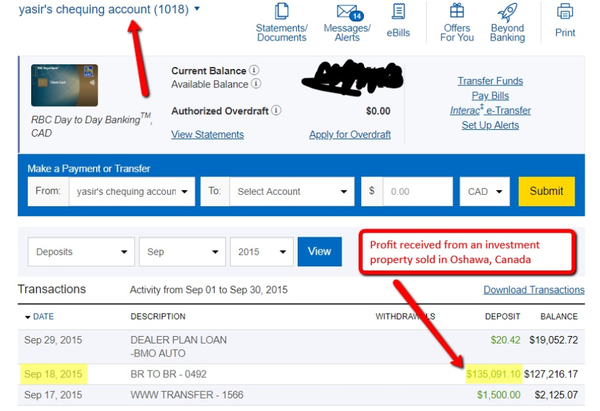
Task: Select WWW TRANSFER - 1566 description
Action: pyautogui.click(x=187, y=395)
